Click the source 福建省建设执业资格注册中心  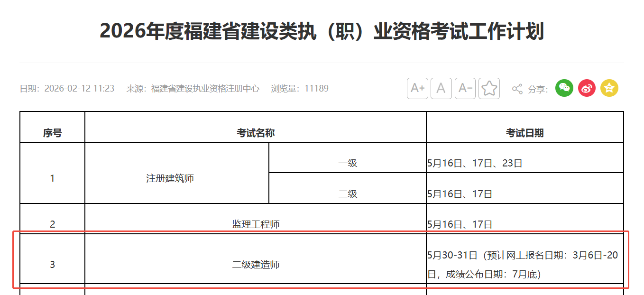click(x=205, y=89)
